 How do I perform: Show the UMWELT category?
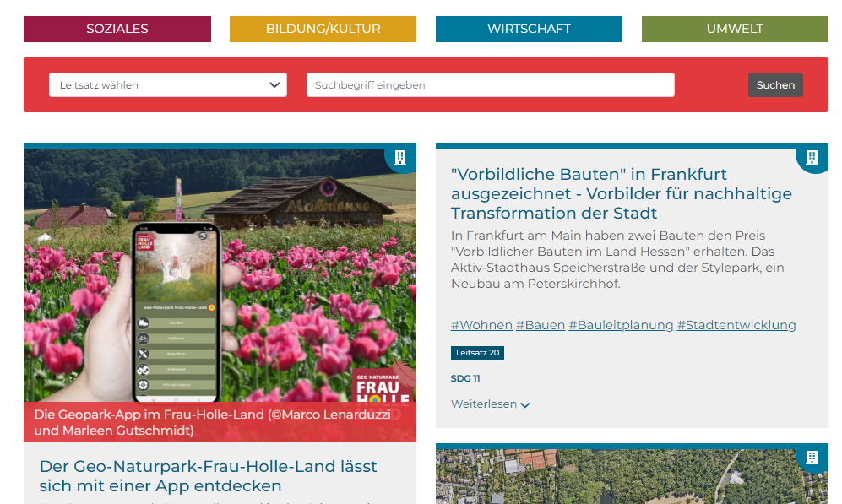click(735, 29)
